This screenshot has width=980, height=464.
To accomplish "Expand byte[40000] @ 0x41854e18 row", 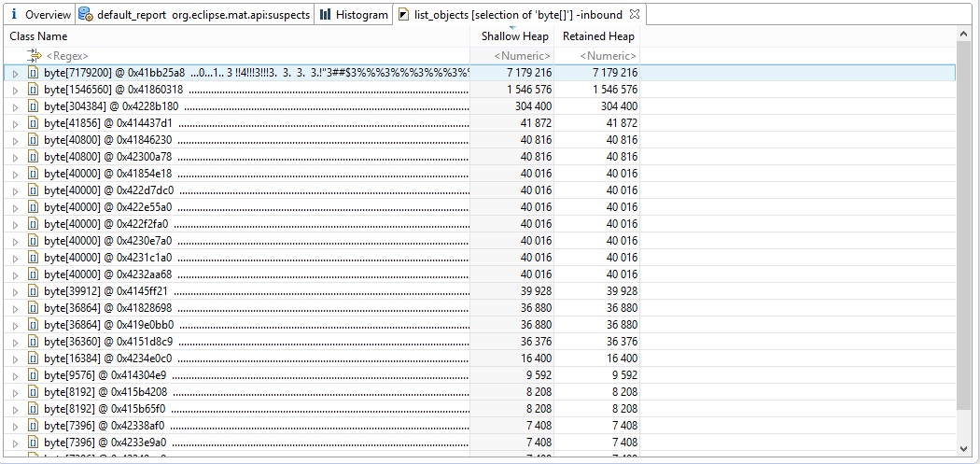I will 16,174.
